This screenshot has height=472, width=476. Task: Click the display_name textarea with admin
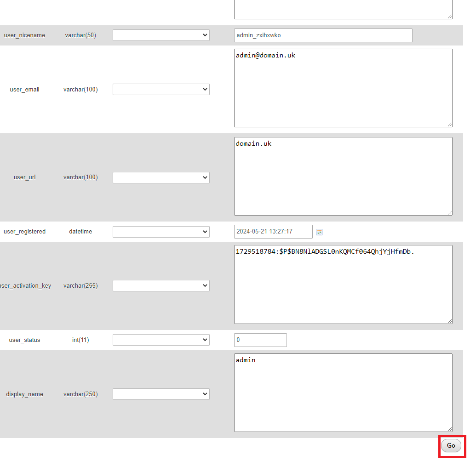(344, 392)
